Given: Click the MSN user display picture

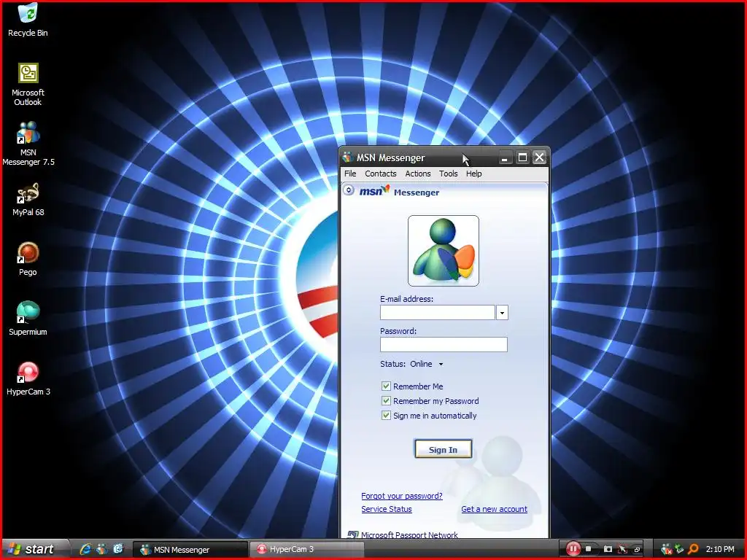Looking at the screenshot, I should (x=443, y=251).
